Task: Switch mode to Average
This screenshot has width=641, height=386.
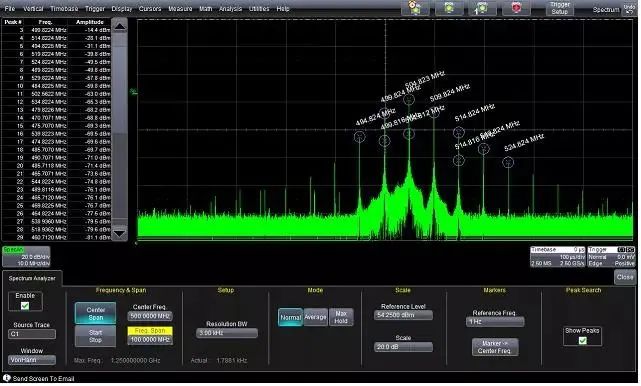Action: (315, 317)
